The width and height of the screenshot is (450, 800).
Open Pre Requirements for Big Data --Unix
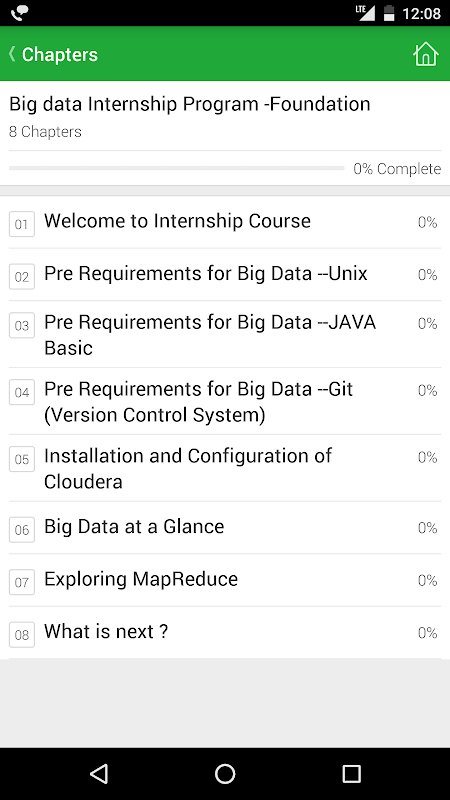pyautogui.click(x=225, y=274)
